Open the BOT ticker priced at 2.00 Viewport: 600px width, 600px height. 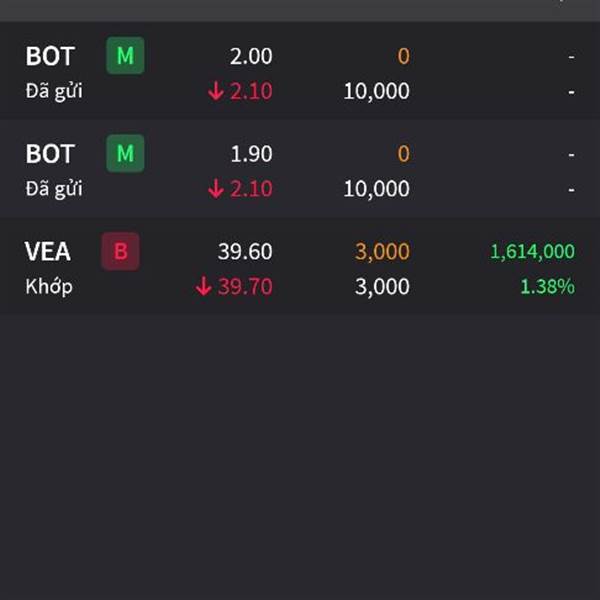pyautogui.click(x=50, y=56)
